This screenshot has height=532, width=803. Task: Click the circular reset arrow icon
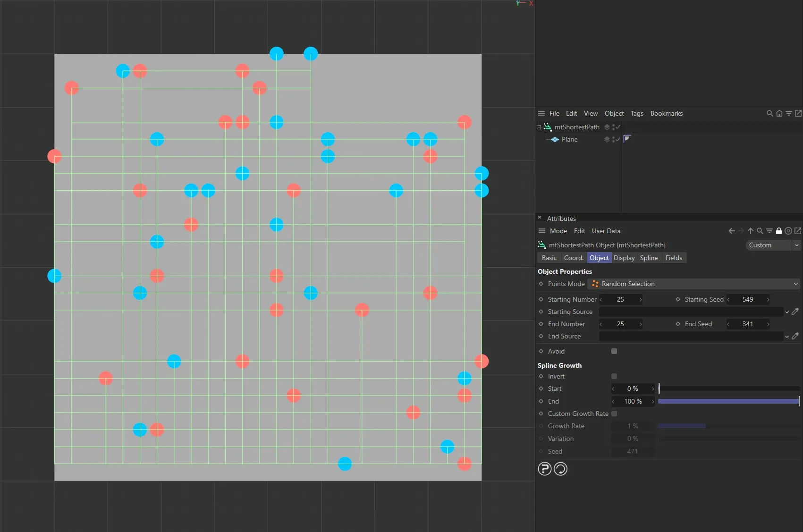(x=560, y=469)
